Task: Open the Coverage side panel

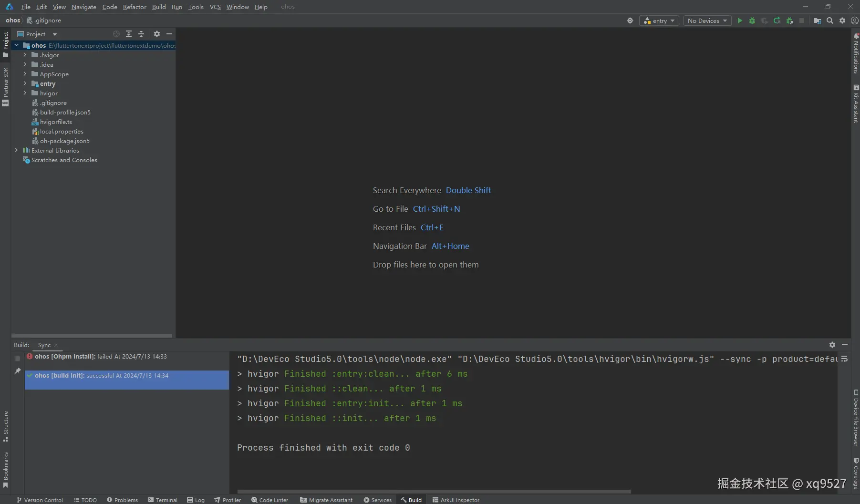Action: (856, 473)
